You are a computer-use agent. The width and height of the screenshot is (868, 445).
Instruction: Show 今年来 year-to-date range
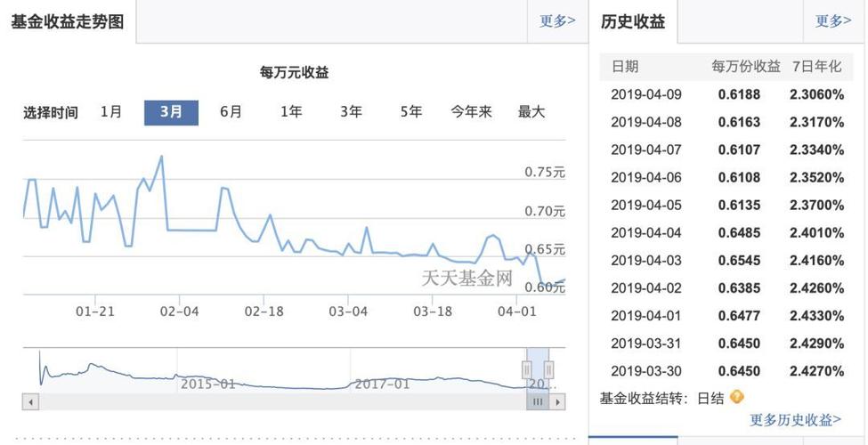[x=471, y=111]
